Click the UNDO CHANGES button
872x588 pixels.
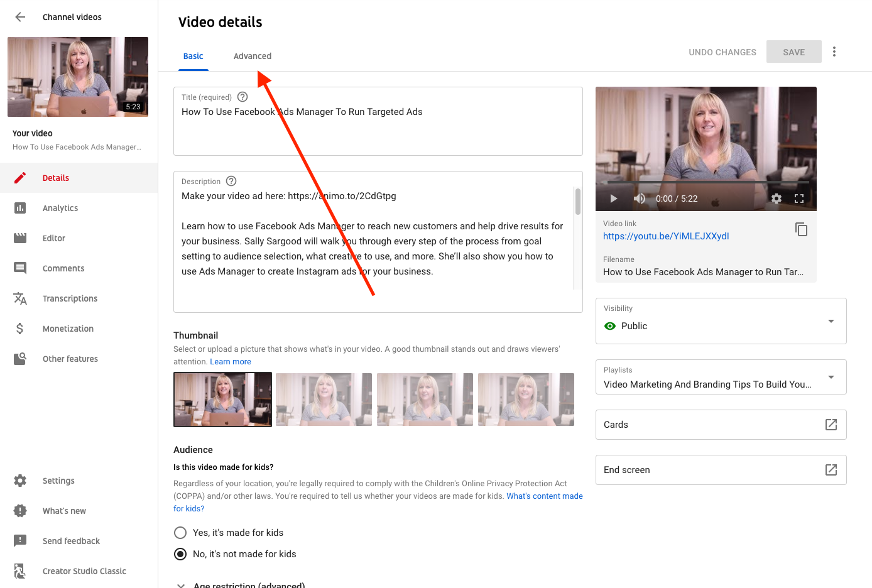point(722,52)
